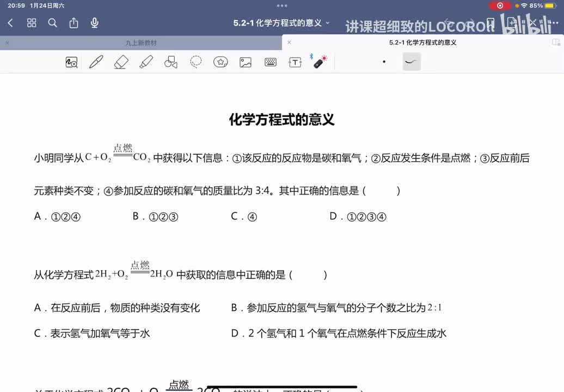The height and width of the screenshot is (392, 564).
Task: Tap the heading 化学方程式的意义
Action: tap(282, 120)
